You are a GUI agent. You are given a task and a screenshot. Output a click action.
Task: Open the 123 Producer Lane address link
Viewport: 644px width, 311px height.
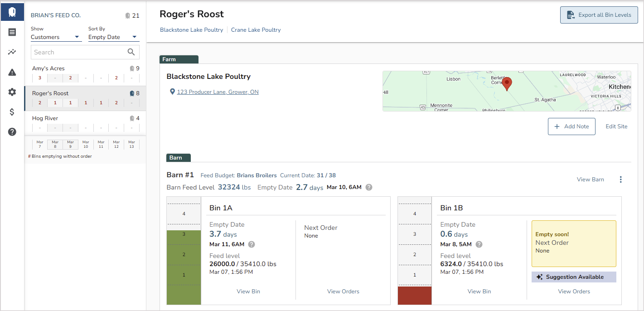(217, 92)
